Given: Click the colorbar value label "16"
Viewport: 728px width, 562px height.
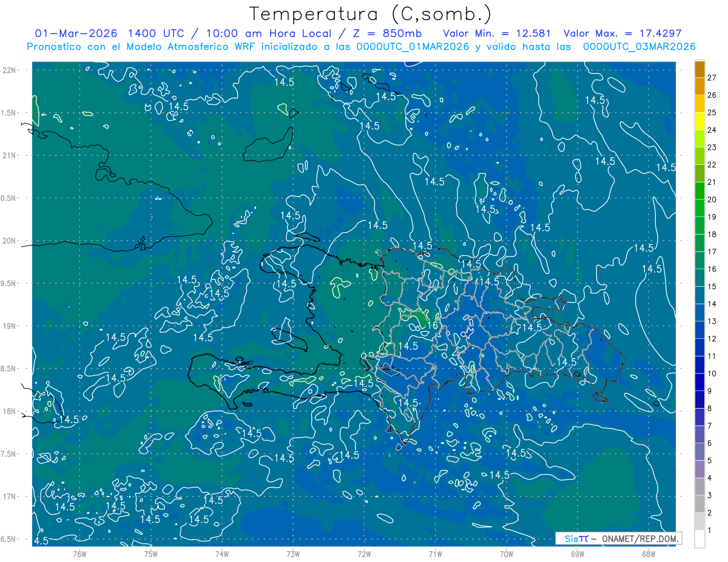Looking at the screenshot, I should 712,269.
